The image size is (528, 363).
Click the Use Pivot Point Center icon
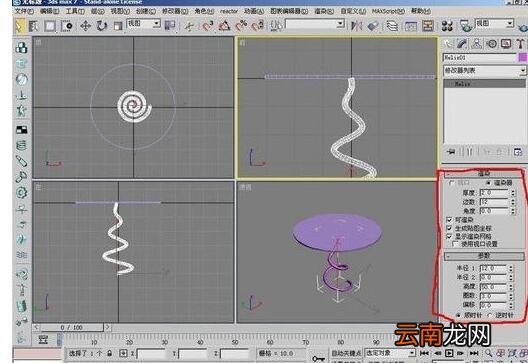pyautogui.click(x=170, y=26)
